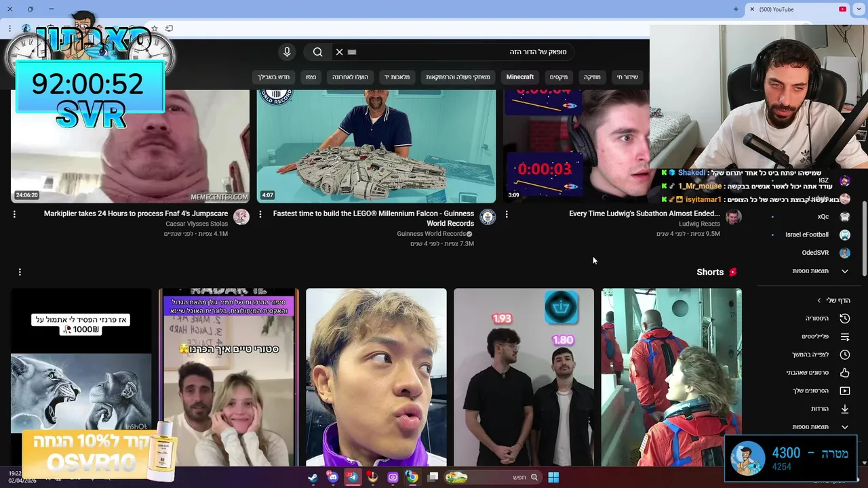868x488 pixels.
Task: Expand the הדף שלי section arrow
Action: [x=819, y=300]
